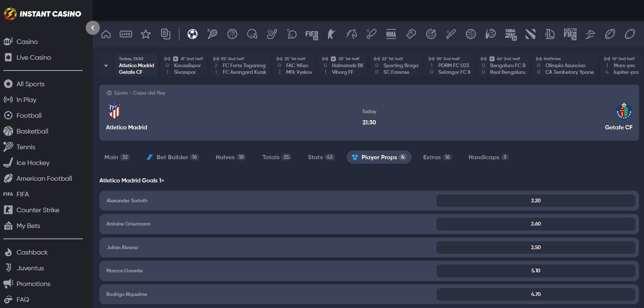Open FAC Wien vs MFk Vyskov match
Screen dimensions: 644x308
point(295,65)
